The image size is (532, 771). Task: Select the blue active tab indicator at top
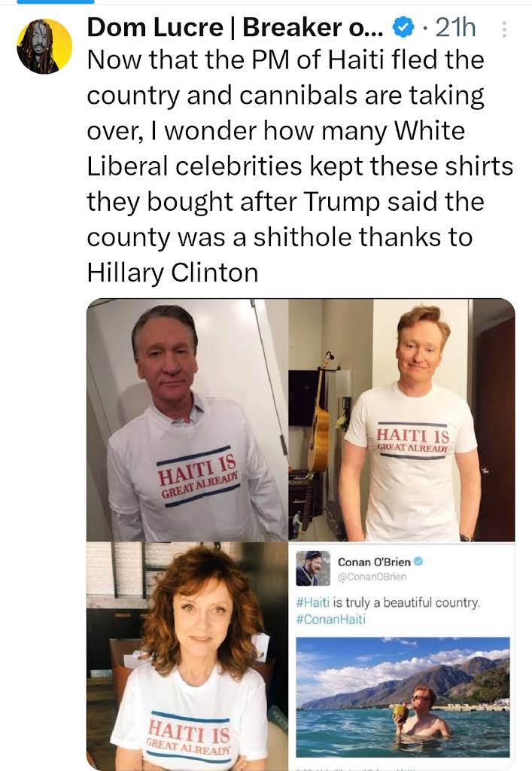[55, 2]
